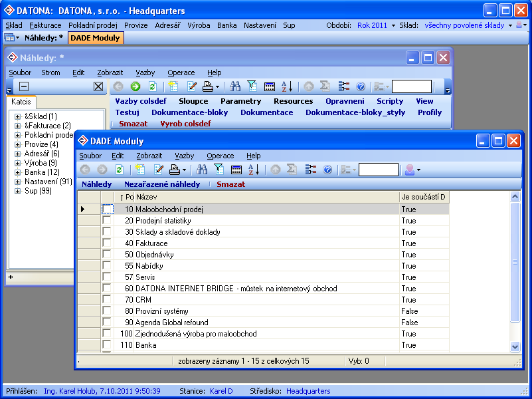
Task: Select the CRM row checkbox
Action: pyautogui.click(x=107, y=299)
